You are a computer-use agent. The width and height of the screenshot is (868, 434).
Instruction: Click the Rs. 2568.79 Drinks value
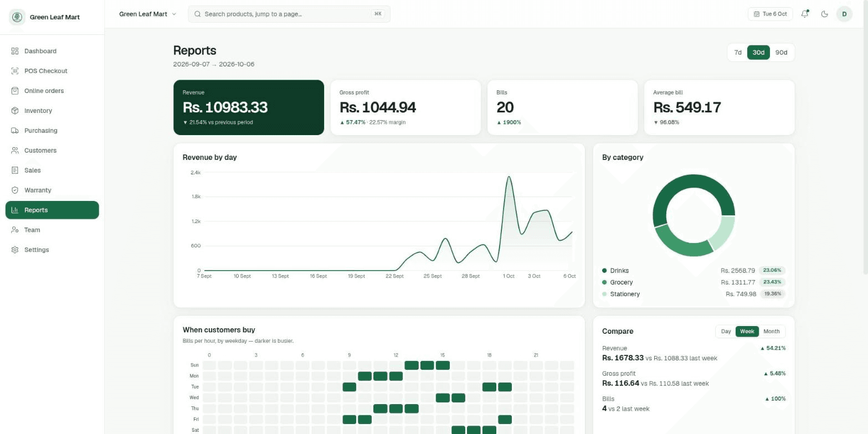click(737, 271)
